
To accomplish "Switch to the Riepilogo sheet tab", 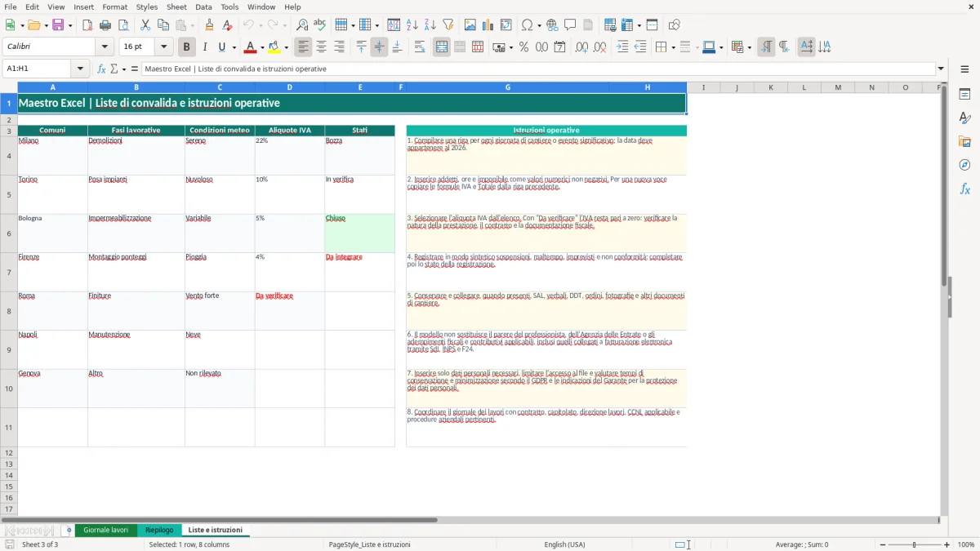I will 159,530.
